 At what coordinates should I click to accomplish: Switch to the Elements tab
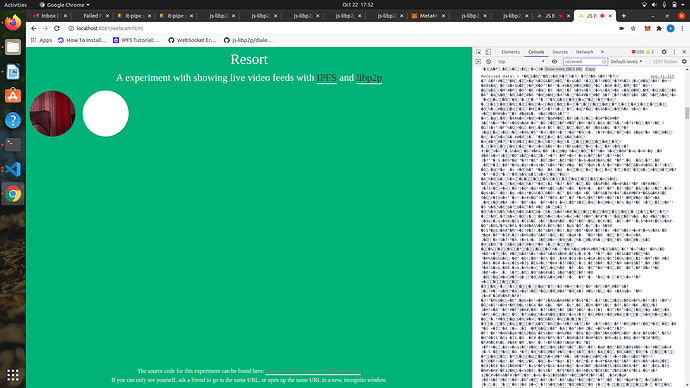click(510, 52)
